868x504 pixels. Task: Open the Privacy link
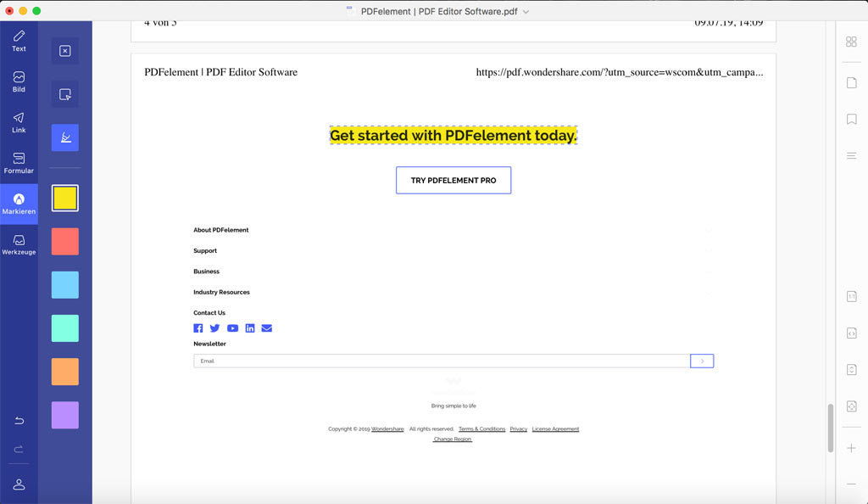[518, 429]
